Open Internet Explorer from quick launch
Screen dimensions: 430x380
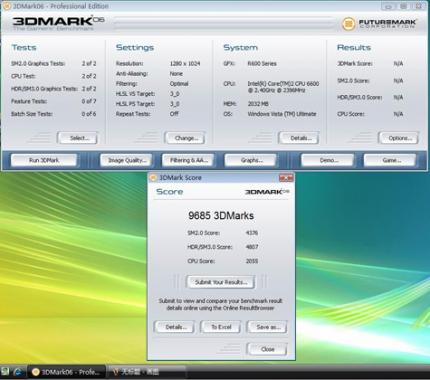[18, 372]
